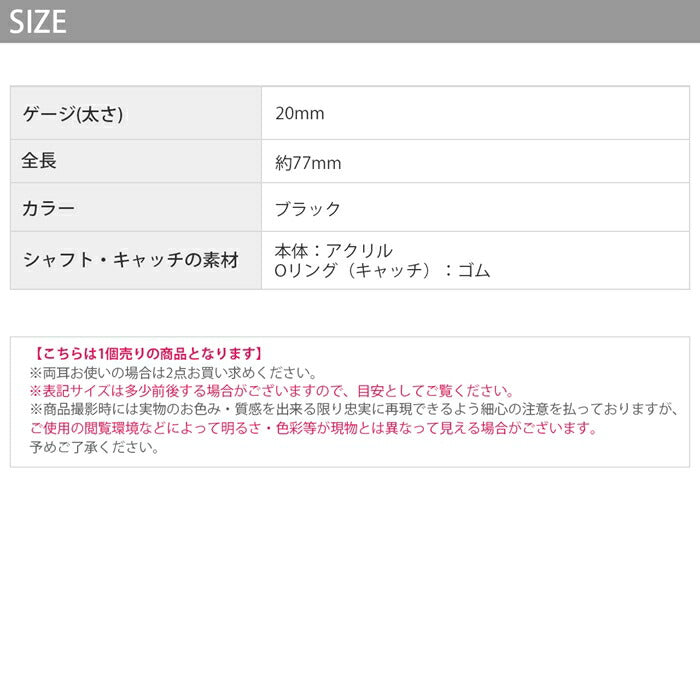Viewport: 700px width, 700px height.
Task: Click the 20mm gauge value
Action: (300, 114)
